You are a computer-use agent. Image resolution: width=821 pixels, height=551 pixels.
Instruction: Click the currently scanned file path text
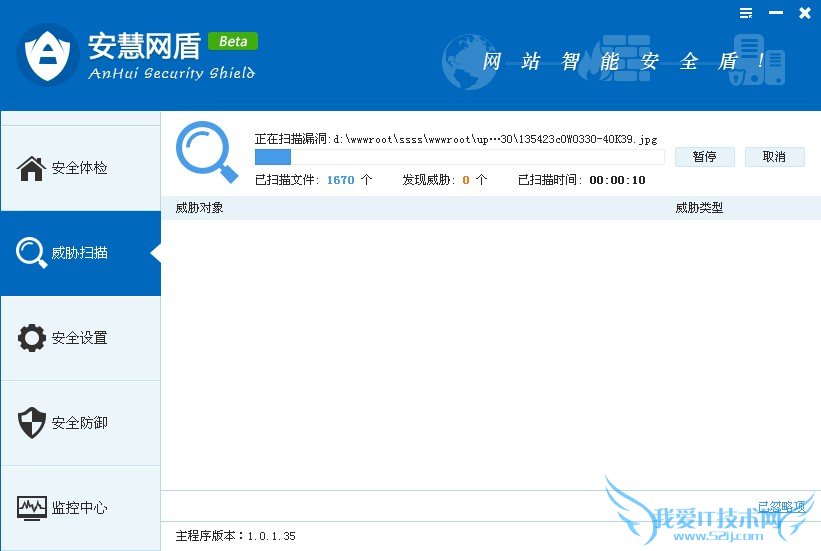click(495, 139)
